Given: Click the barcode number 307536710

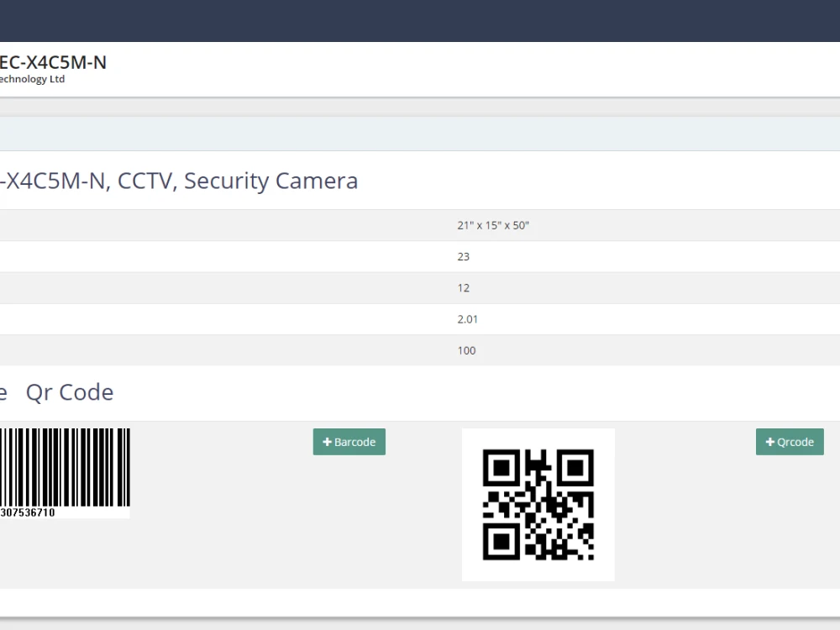Looking at the screenshot, I should 28,512.
